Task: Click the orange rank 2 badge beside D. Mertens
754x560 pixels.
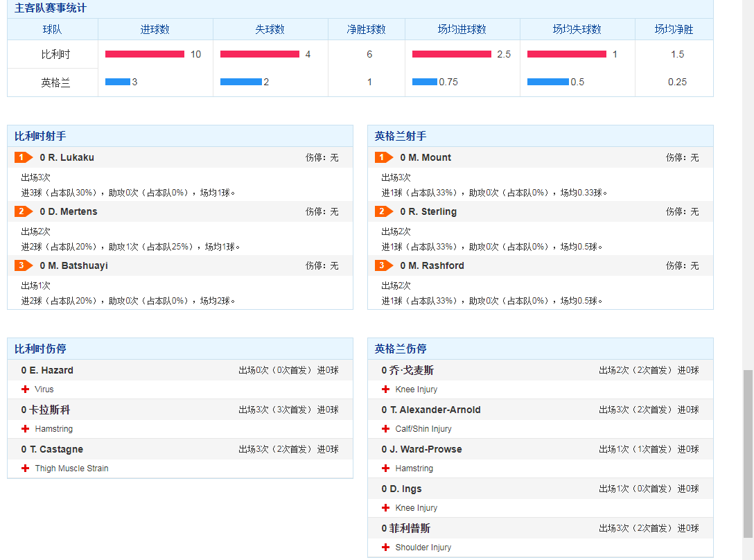Action: 24,211
